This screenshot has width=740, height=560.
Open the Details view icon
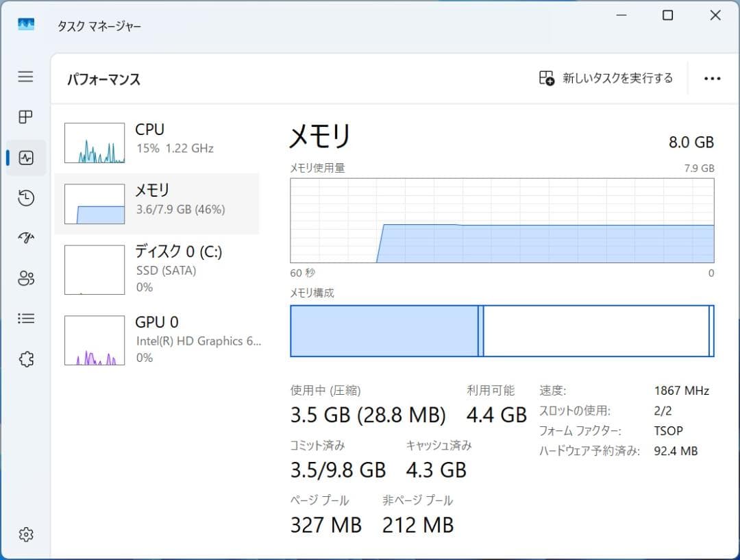[25, 318]
